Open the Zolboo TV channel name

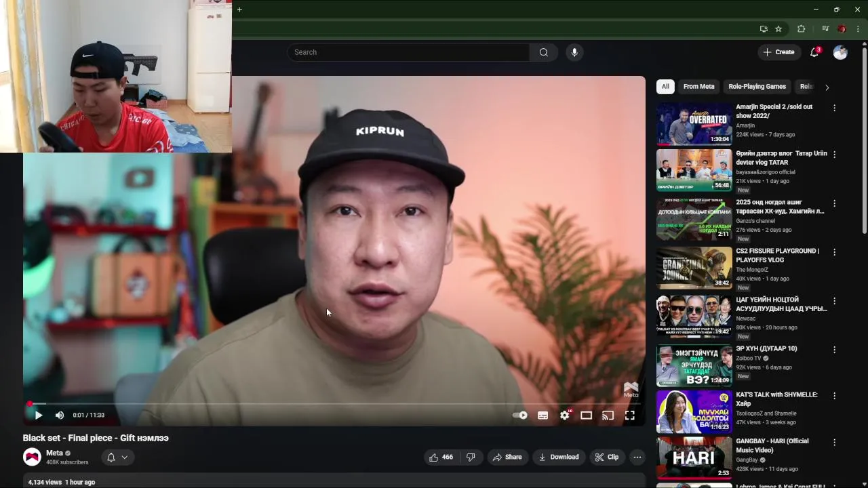[x=748, y=358]
